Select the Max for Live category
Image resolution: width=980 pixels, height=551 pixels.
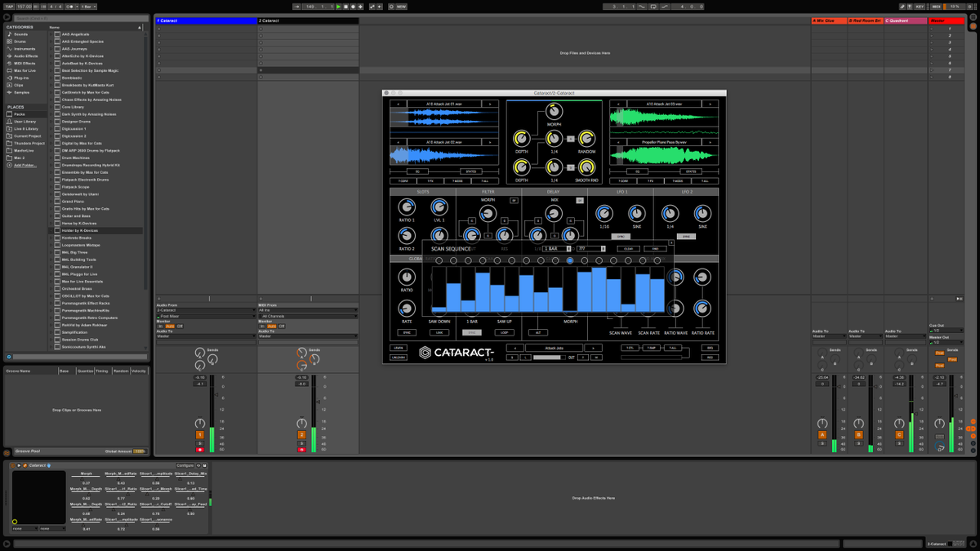[24, 71]
